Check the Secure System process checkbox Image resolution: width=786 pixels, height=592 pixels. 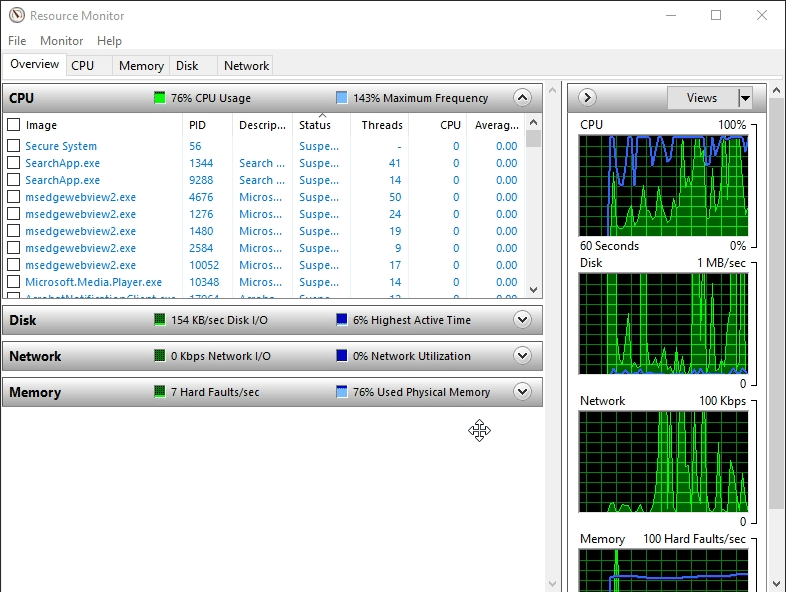14,145
